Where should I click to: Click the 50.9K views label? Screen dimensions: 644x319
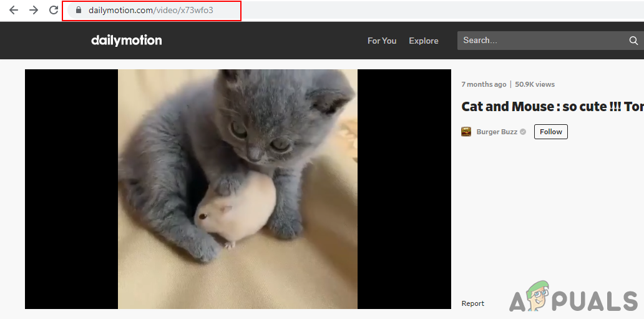pyautogui.click(x=535, y=84)
